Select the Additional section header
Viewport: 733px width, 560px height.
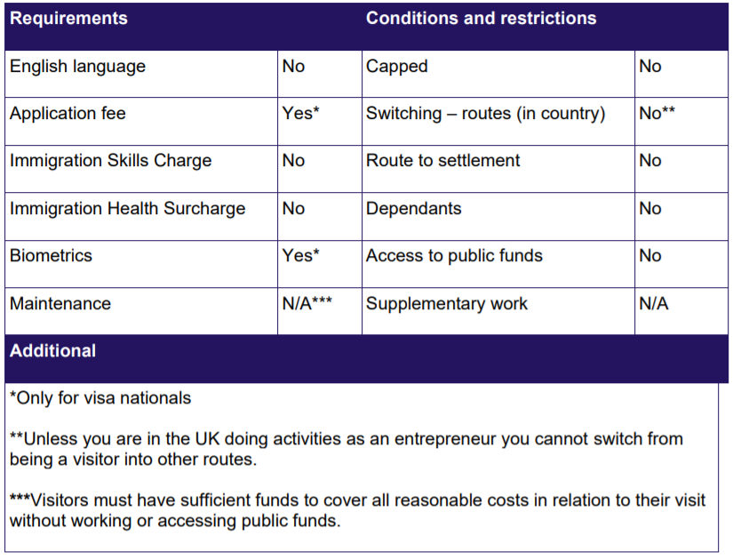point(52,351)
